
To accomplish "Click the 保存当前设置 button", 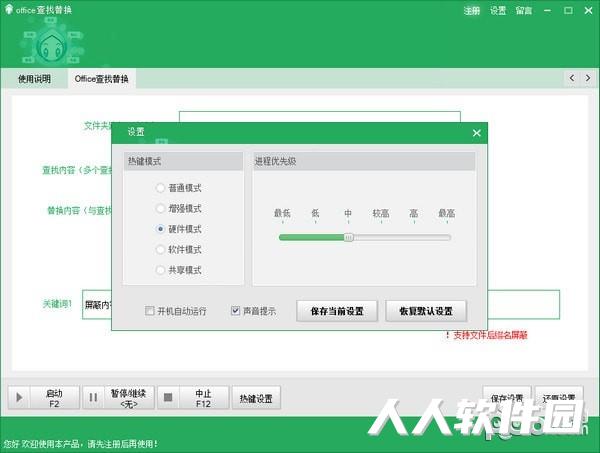I will [x=337, y=311].
